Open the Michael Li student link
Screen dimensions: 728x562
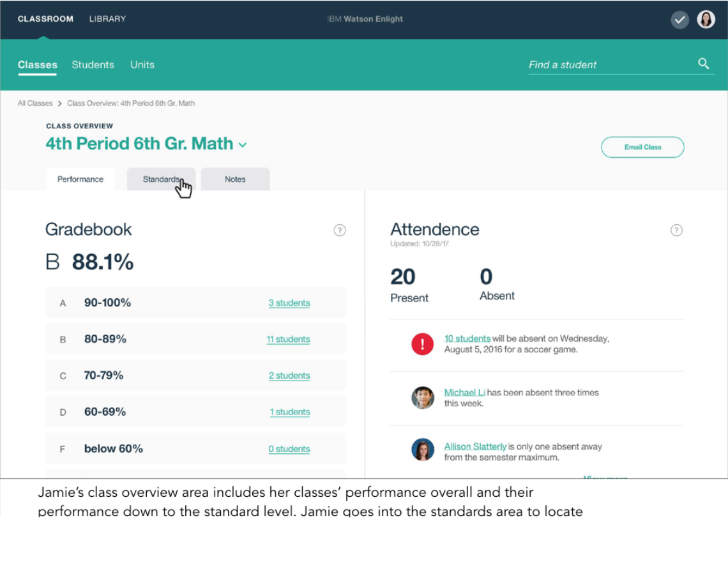tap(465, 393)
